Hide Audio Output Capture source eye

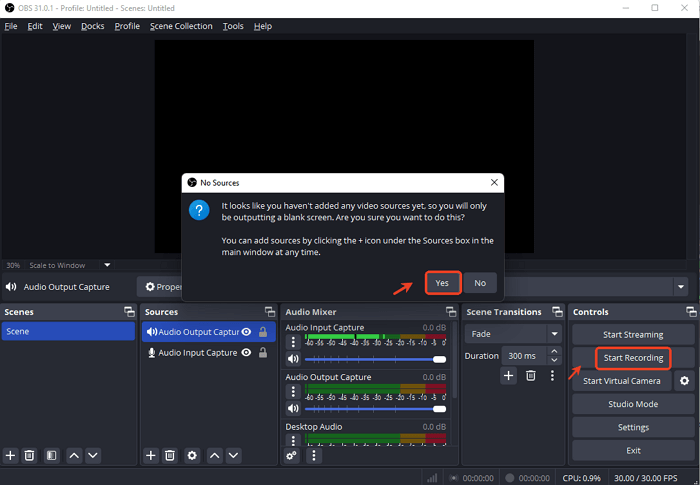(246, 332)
